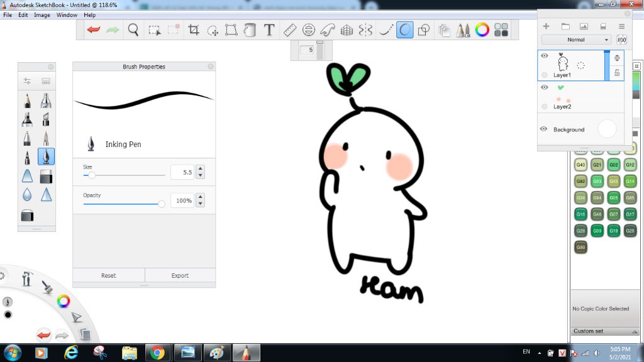Open the Brush Library icon in palette
The width and height of the screenshot is (644, 362).
(x=45, y=81)
